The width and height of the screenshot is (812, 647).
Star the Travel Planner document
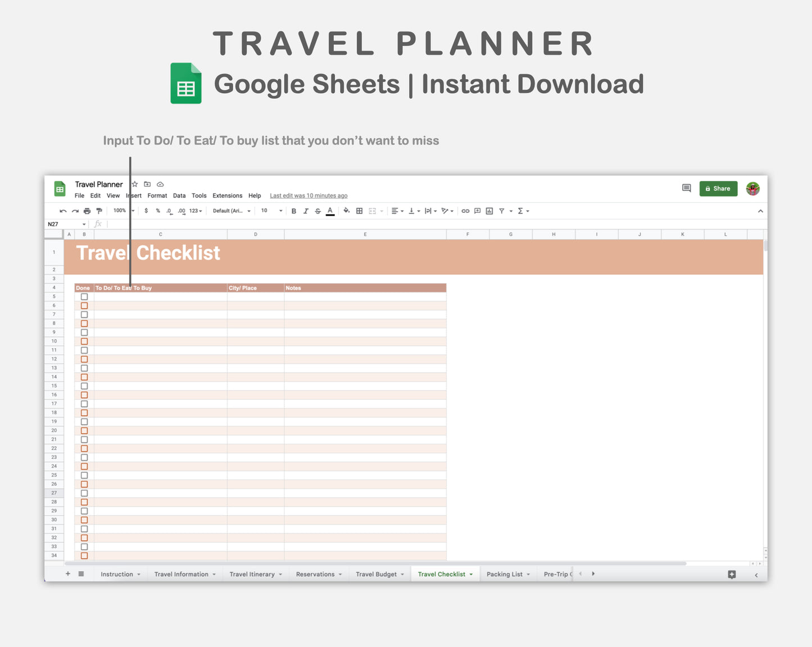135,184
